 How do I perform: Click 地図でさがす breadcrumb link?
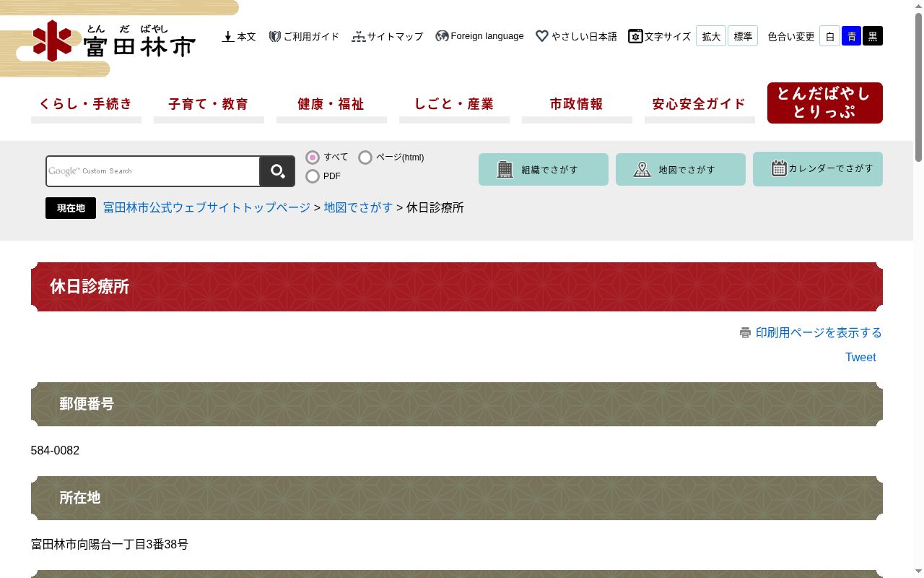coord(359,207)
